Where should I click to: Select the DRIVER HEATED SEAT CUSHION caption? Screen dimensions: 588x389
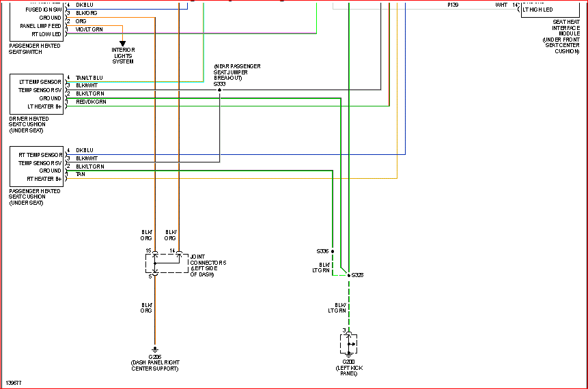click(x=29, y=124)
